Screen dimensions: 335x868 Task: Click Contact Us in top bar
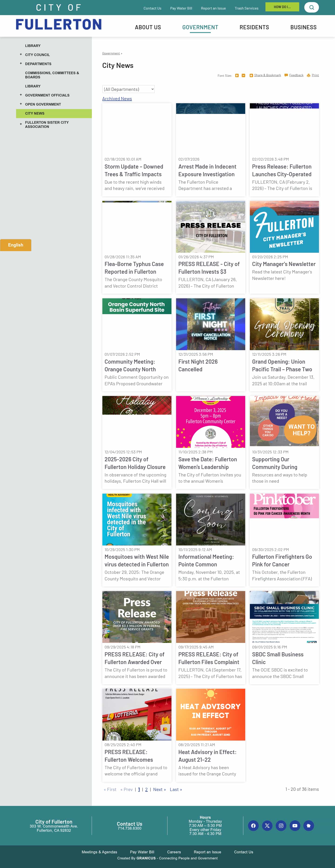[152, 8]
